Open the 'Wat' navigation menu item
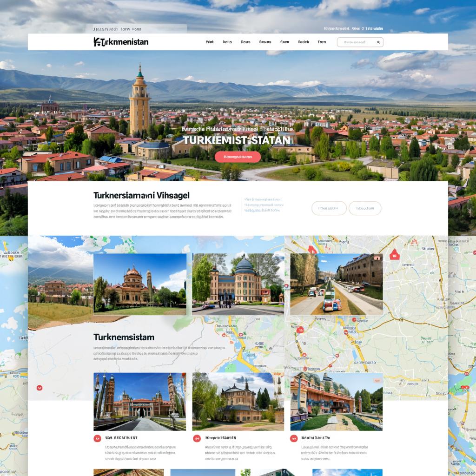 210,42
